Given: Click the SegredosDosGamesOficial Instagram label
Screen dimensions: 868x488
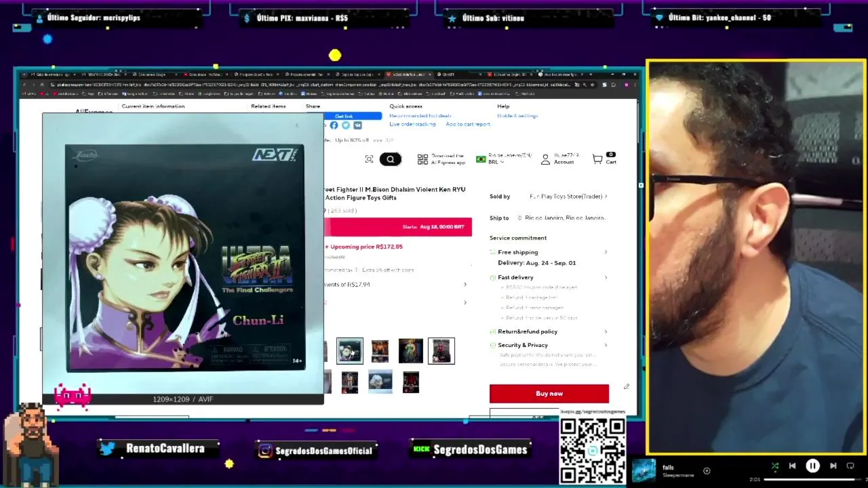Looking at the screenshot, I should point(324,451).
